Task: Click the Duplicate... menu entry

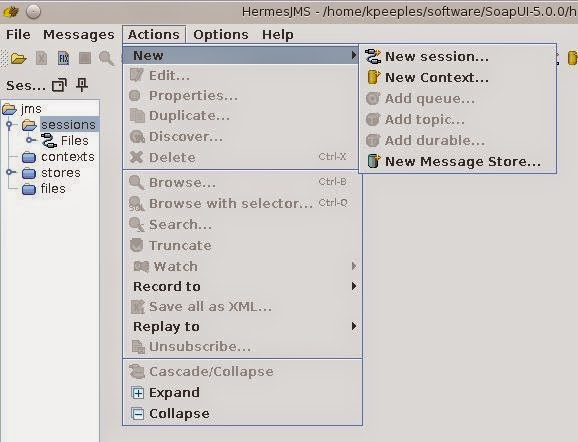Action: point(241,116)
